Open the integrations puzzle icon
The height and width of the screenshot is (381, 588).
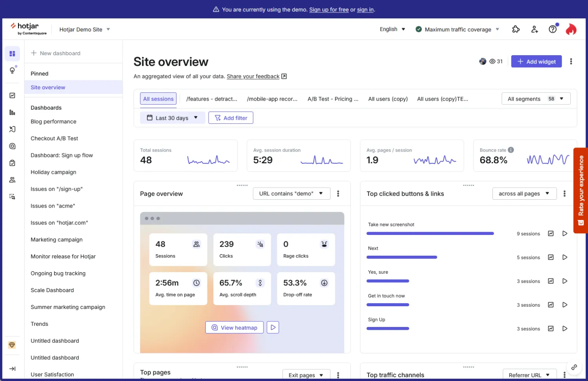pos(516,29)
